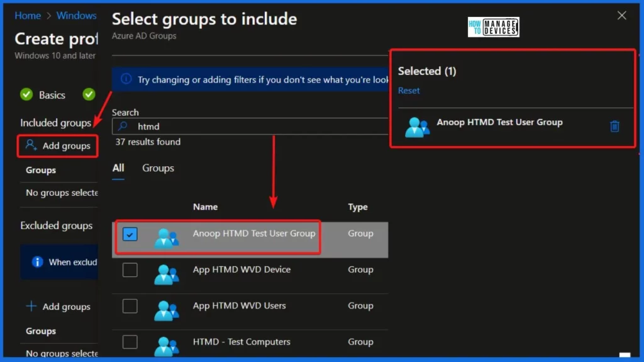The image size is (644, 362).
Task: Click the person-add icon of included Add groups
Action: pyautogui.click(x=31, y=145)
